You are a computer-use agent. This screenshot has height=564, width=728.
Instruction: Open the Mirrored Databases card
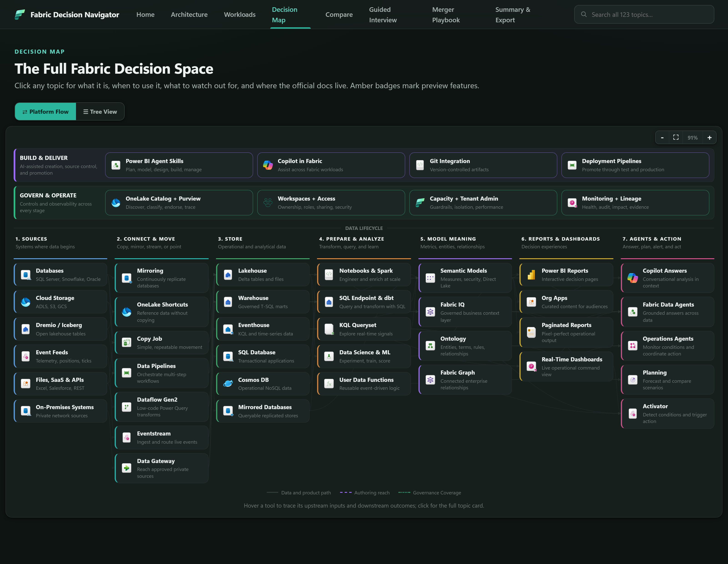[x=263, y=411]
